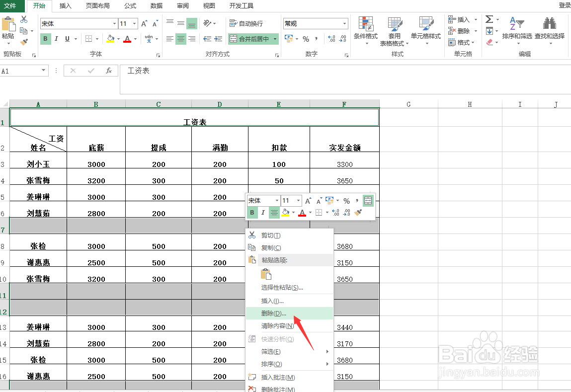The width and height of the screenshot is (571, 392).
Task: Open 条件格式 conditional formatting
Action: [x=366, y=31]
